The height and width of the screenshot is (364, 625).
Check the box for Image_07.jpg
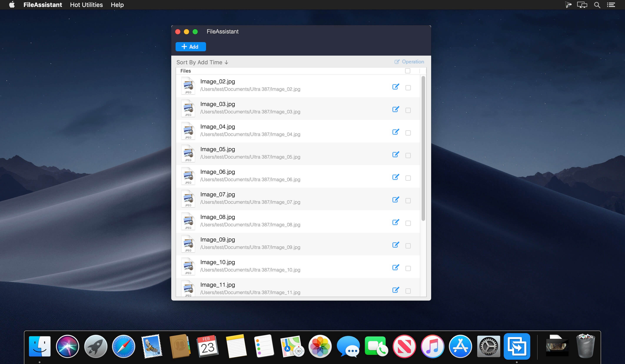[408, 200]
